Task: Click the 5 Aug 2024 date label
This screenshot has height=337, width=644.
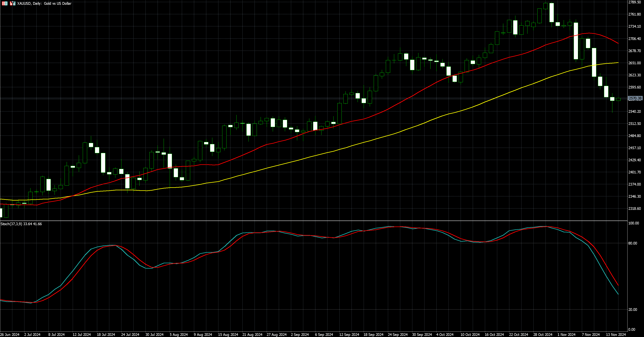Action: [178, 335]
